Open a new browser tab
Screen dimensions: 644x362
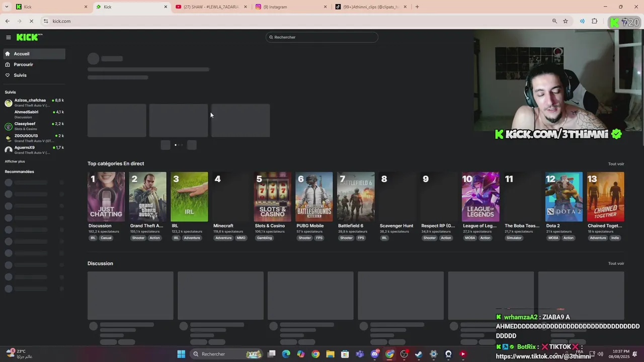[x=417, y=7]
